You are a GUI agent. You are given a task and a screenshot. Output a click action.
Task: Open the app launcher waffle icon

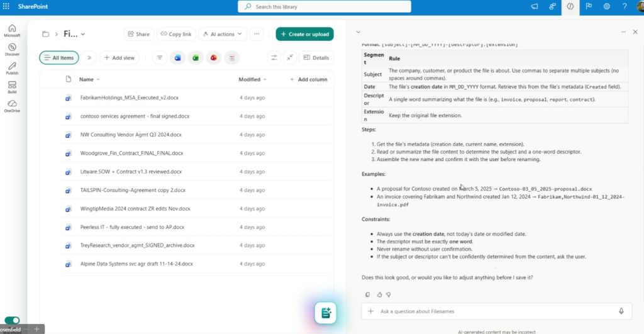pos(6,6)
